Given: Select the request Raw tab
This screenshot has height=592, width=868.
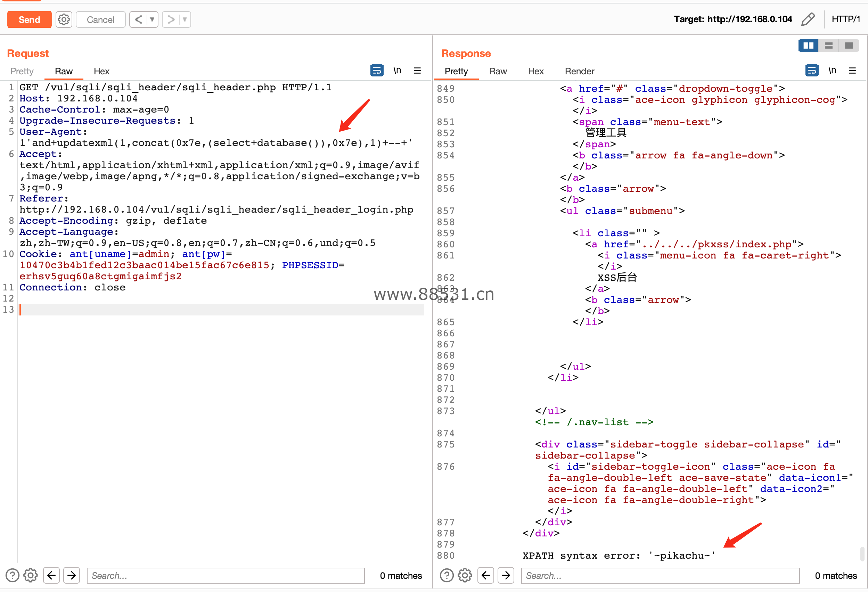Looking at the screenshot, I should (64, 71).
